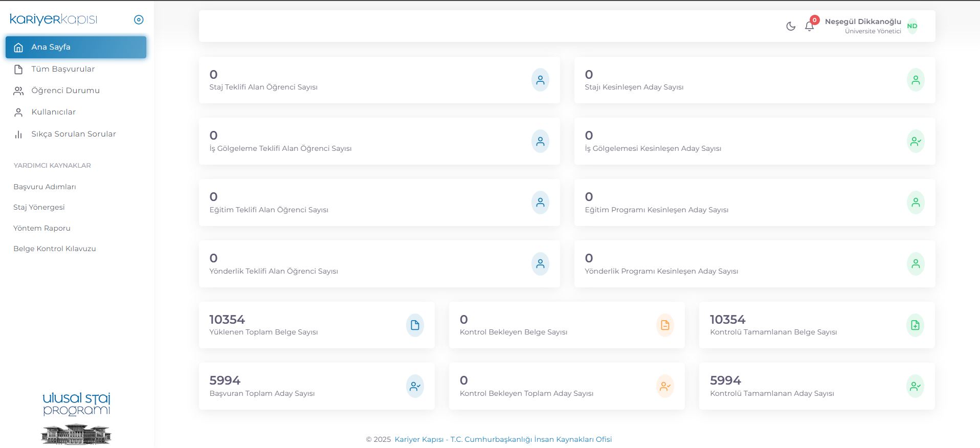Screen dimensions: 980x448
Task: Open Belge Kontrol Kılavuzu link
Action: [x=55, y=249]
